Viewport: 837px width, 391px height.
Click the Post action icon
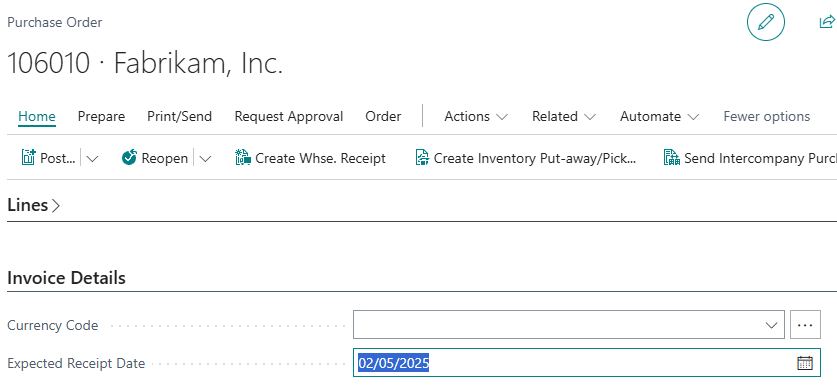(x=28, y=158)
